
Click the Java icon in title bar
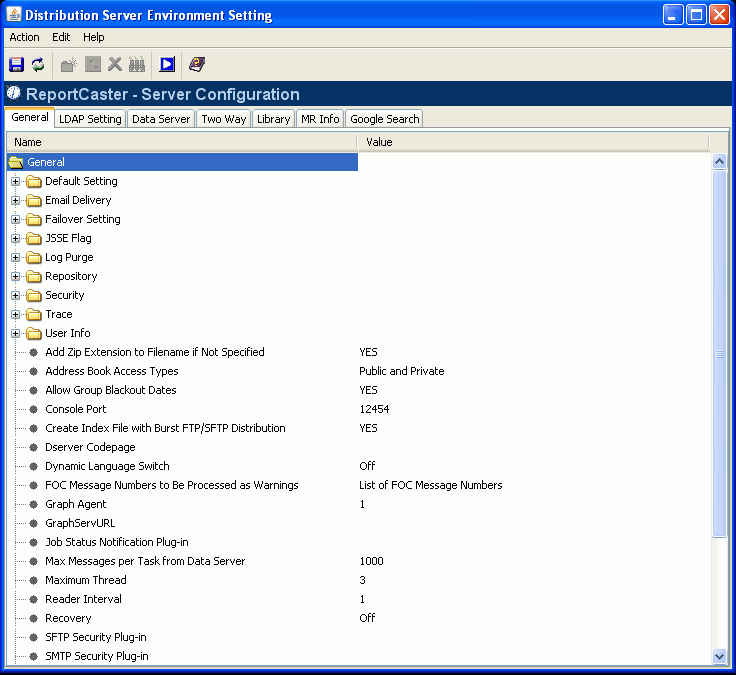coord(14,15)
